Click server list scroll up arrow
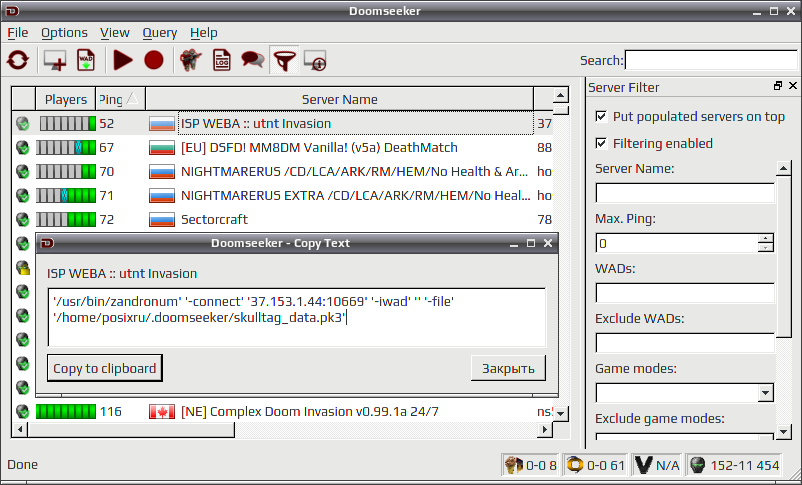The width and height of the screenshot is (802, 485). click(x=561, y=95)
